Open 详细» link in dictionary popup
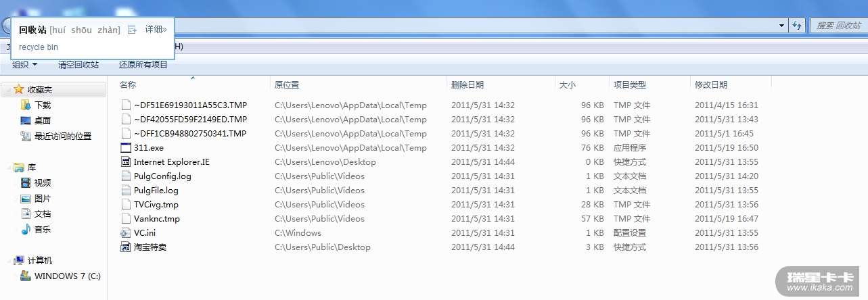This screenshot has height=300, width=868. [156, 30]
